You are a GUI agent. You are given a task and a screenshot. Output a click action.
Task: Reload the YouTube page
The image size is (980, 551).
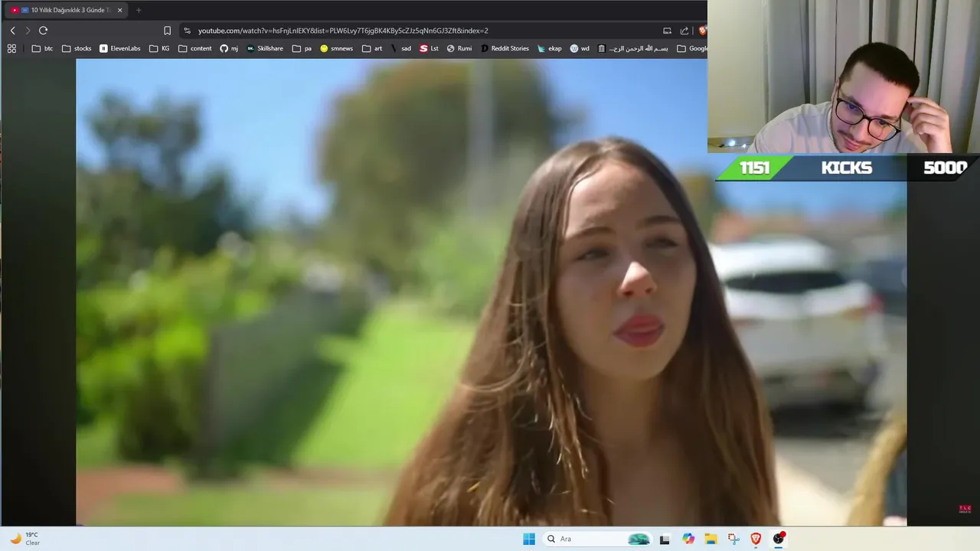click(x=43, y=31)
